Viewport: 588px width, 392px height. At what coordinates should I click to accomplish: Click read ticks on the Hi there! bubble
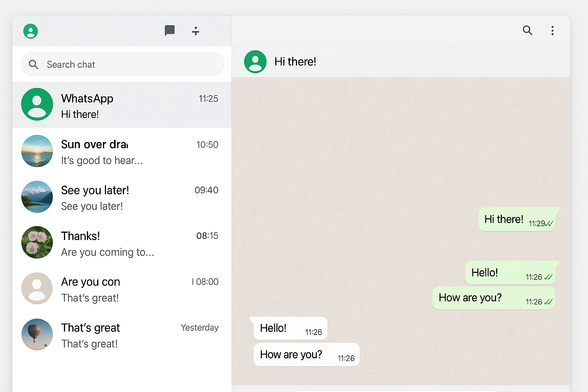click(549, 224)
